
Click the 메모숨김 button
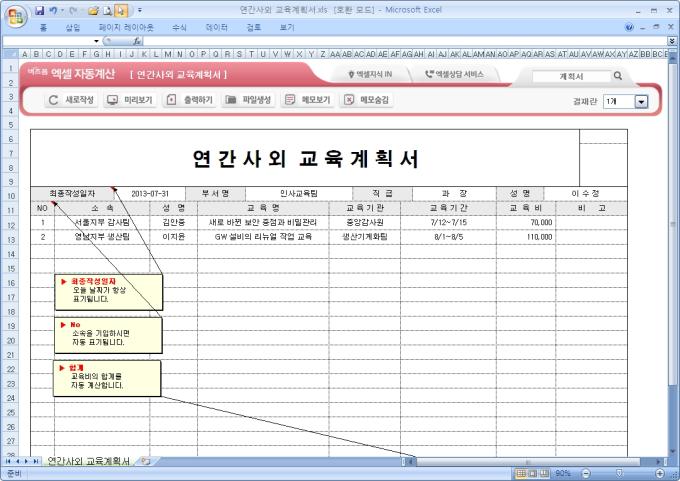point(366,100)
